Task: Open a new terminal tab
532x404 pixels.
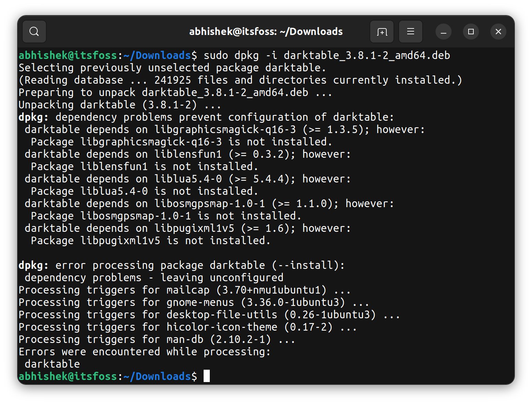Action: [382, 31]
